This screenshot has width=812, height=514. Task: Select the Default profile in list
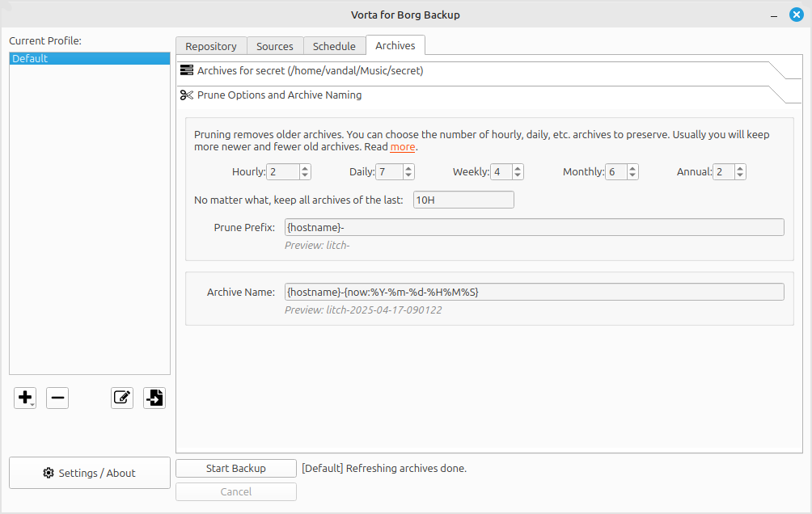[90, 59]
